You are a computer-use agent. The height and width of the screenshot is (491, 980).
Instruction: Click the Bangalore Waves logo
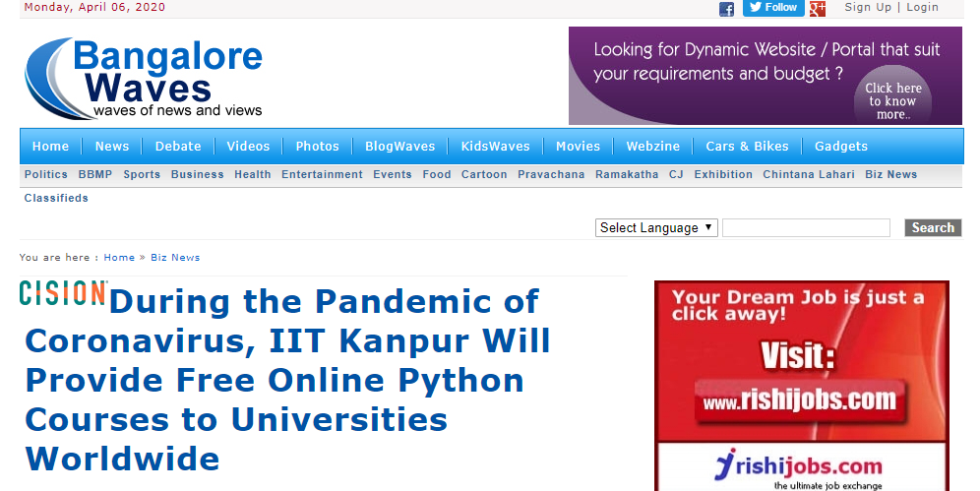coord(144,79)
